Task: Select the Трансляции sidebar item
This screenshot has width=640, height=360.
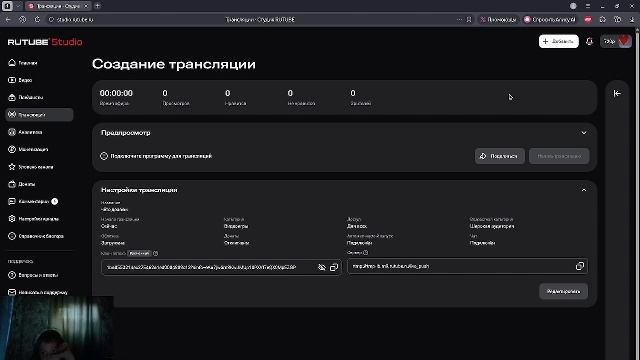Action: (x=39, y=115)
